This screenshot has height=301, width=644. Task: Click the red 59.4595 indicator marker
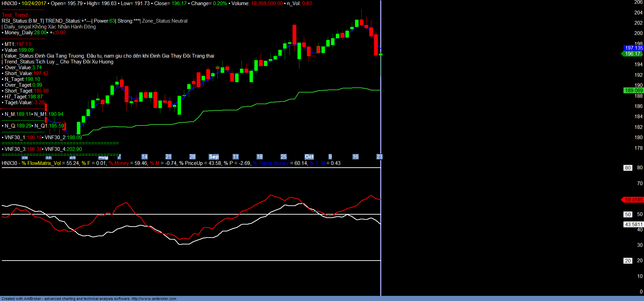click(633, 200)
